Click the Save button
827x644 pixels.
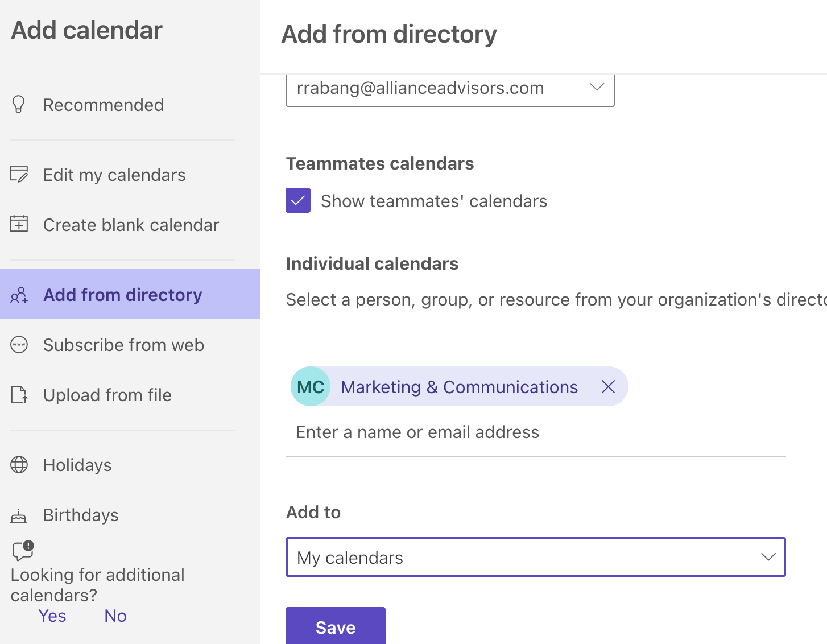[336, 626]
